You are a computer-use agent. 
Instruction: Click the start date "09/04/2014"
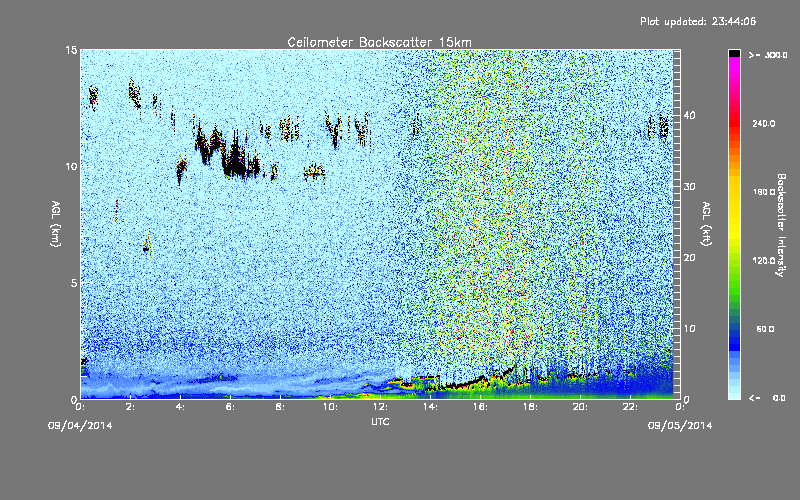(80, 426)
